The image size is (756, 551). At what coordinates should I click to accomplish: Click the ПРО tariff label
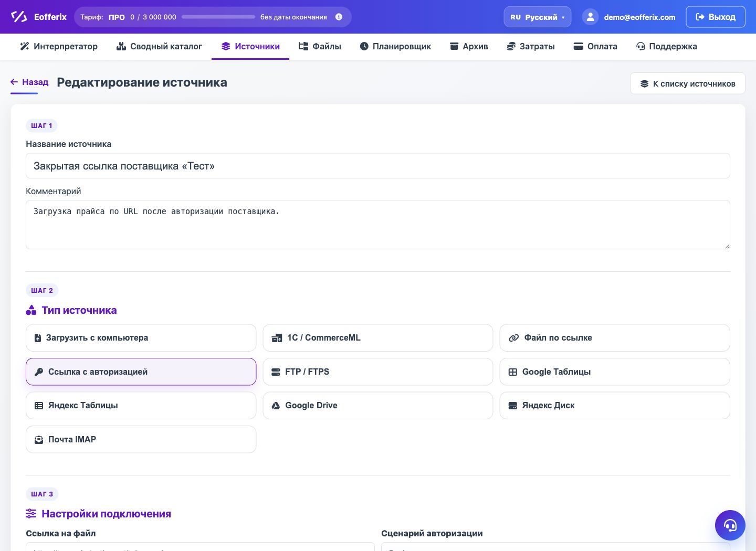point(117,17)
